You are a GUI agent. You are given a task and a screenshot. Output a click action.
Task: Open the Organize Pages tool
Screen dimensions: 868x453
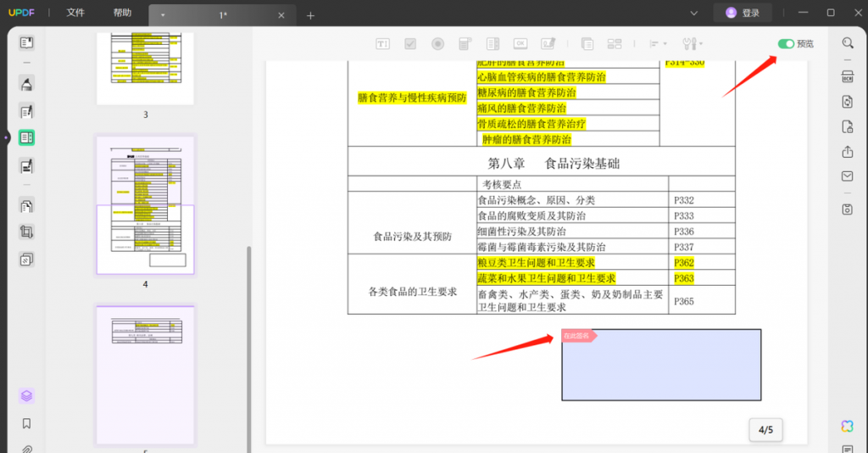pos(26,206)
